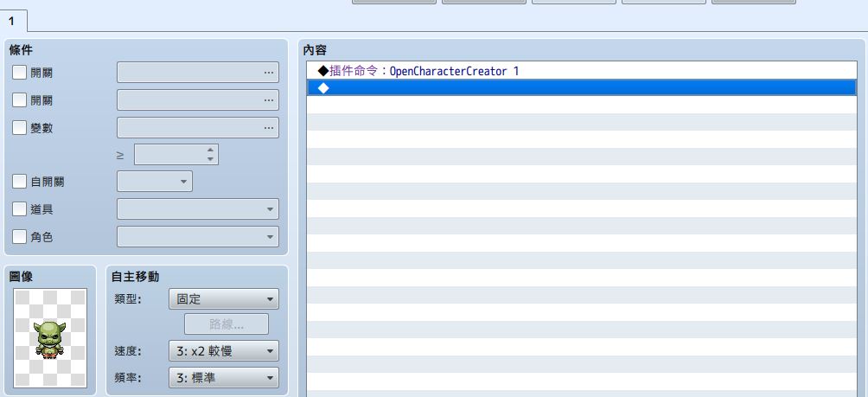Enable the 角色 actor condition

(19, 236)
